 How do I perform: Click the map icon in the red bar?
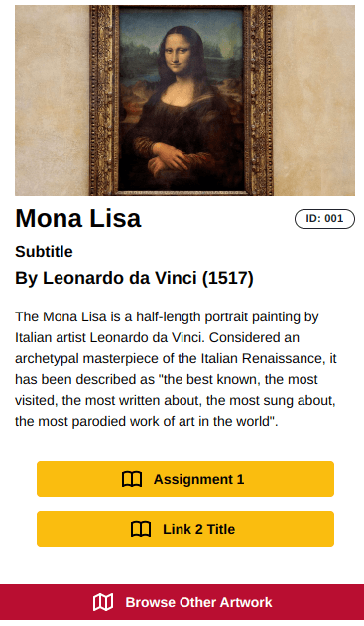click(x=103, y=602)
